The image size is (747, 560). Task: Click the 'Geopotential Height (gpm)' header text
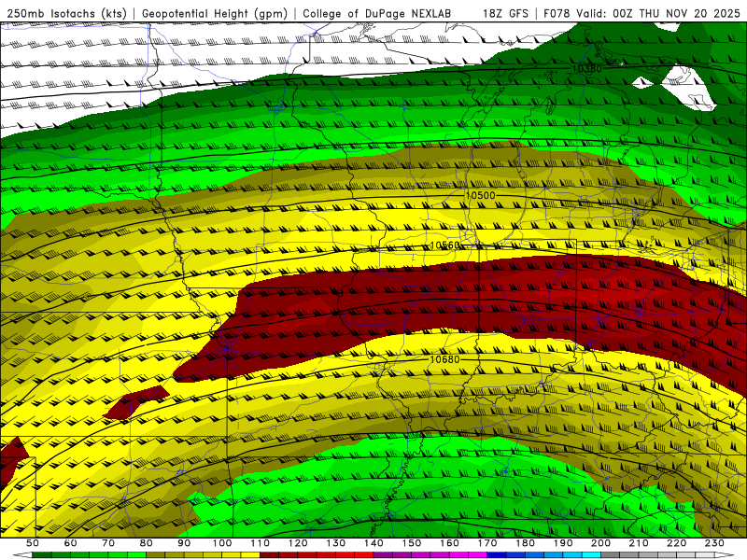click(215, 13)
